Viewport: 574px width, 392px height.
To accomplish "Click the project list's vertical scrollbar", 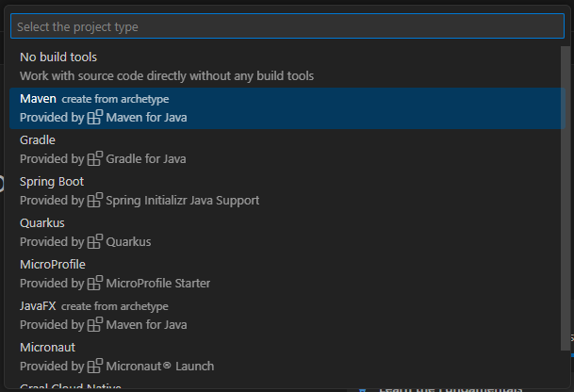I will 566,188.
